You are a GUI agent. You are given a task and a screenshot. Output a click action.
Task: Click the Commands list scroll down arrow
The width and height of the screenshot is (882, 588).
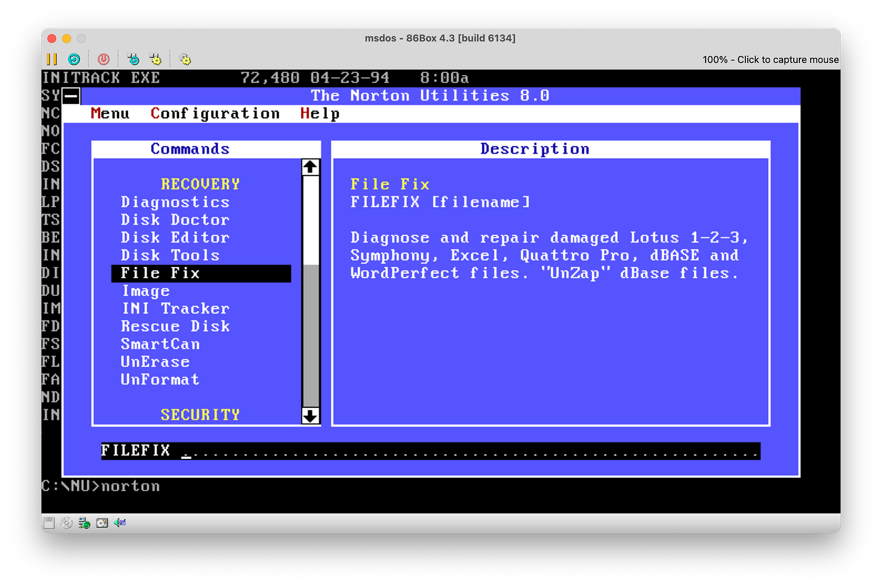coord(310,416)
